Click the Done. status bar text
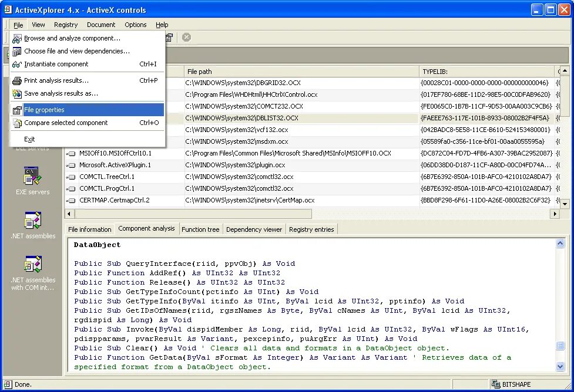Viewport: 574px width, 392px height. point(23,384)
